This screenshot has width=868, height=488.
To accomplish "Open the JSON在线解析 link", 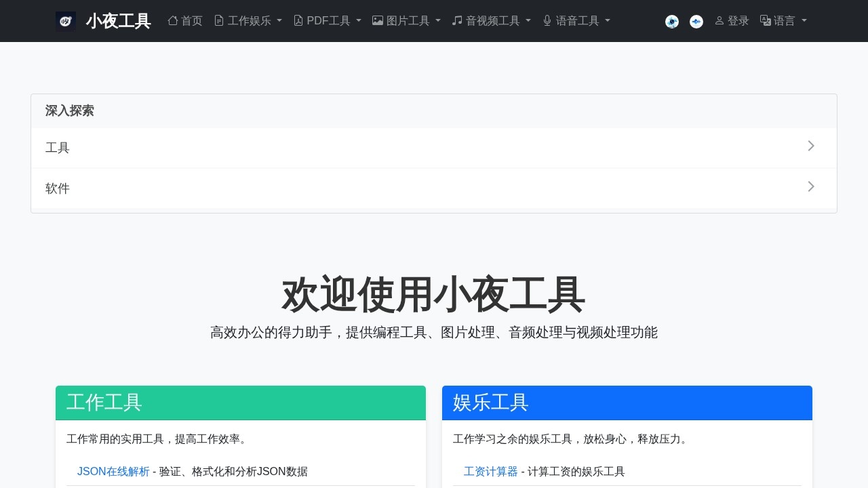I will [113, 471].
